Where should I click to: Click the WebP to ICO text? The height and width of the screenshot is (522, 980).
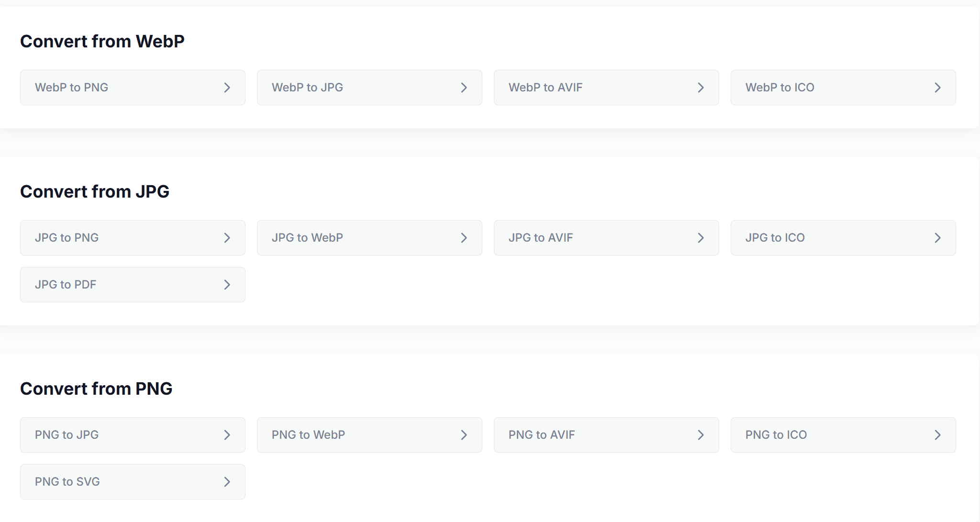tap(780, 88)
